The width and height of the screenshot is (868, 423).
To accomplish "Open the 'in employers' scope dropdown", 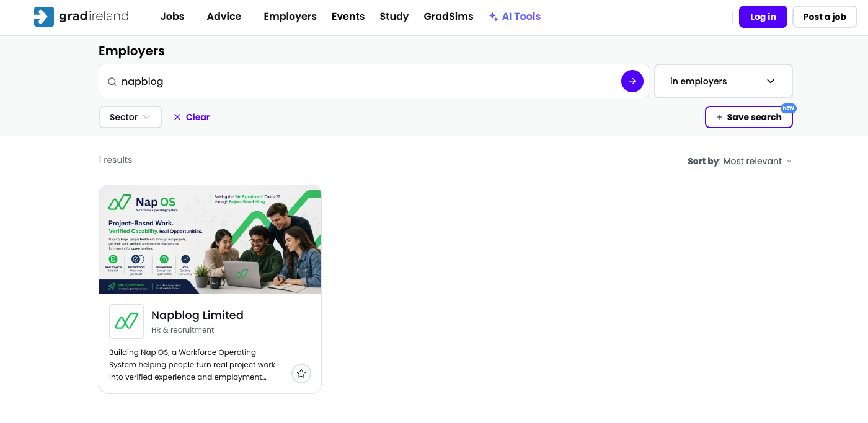I will tap(724, 81).
